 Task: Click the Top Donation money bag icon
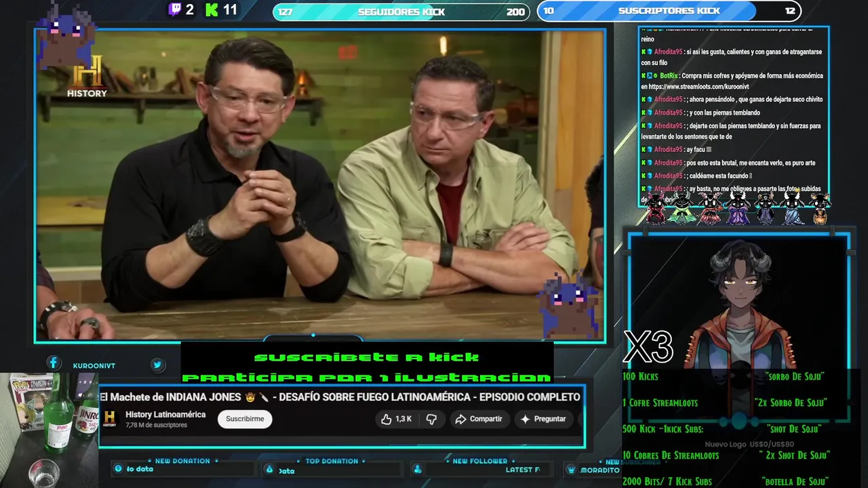click(x=269, y=469)
